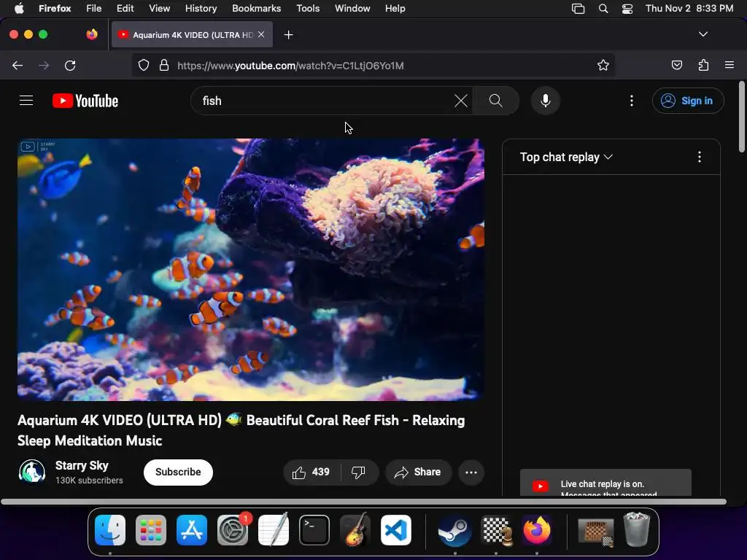Open App Store from the Dock
This screenshot has width=747, height=560.
click(x=192, y=530)
